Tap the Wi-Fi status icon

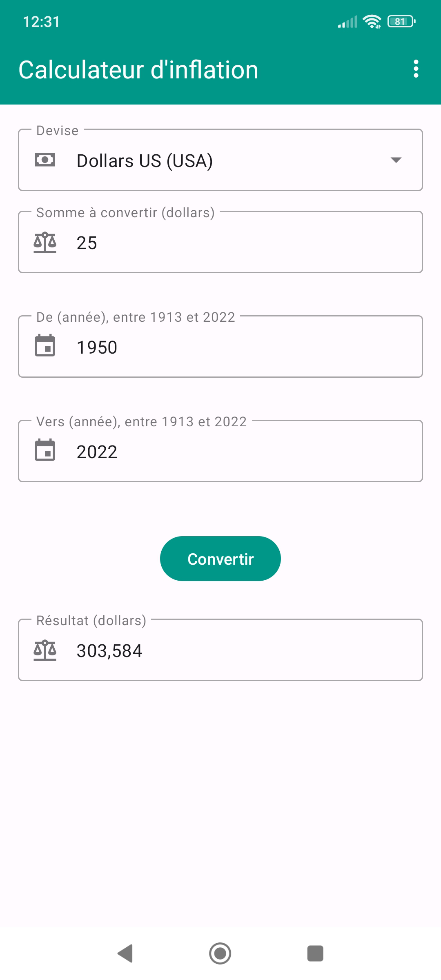coord(372,22)
